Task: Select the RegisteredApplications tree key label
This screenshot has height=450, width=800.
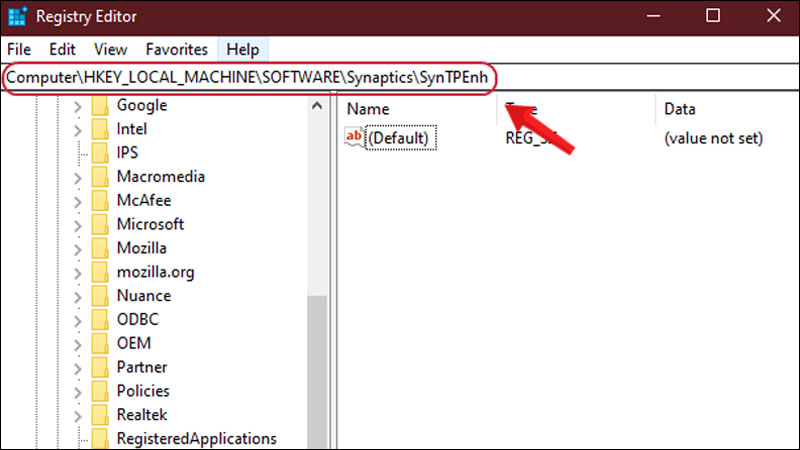Action: click(x=196, y=439)
